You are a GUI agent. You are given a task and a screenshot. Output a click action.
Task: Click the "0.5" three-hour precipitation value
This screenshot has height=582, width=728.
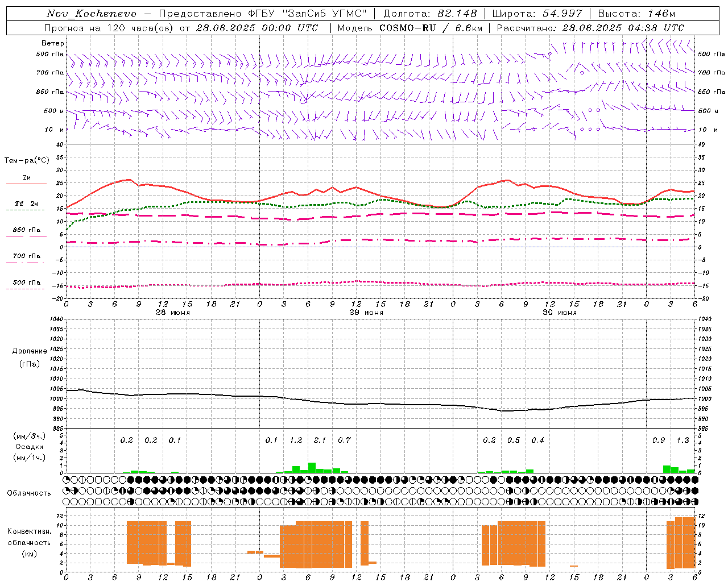click(514, 440)
